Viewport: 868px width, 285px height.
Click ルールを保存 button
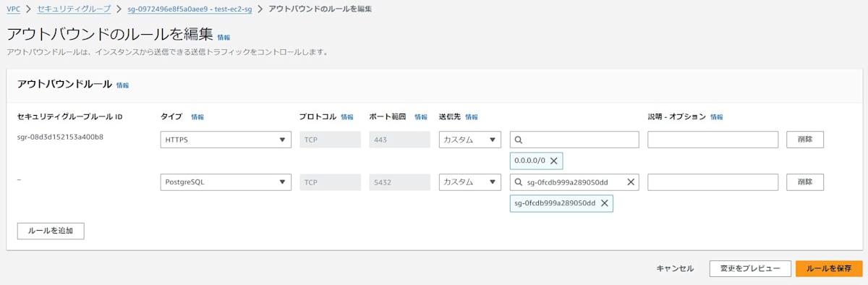tap(829, 268)
